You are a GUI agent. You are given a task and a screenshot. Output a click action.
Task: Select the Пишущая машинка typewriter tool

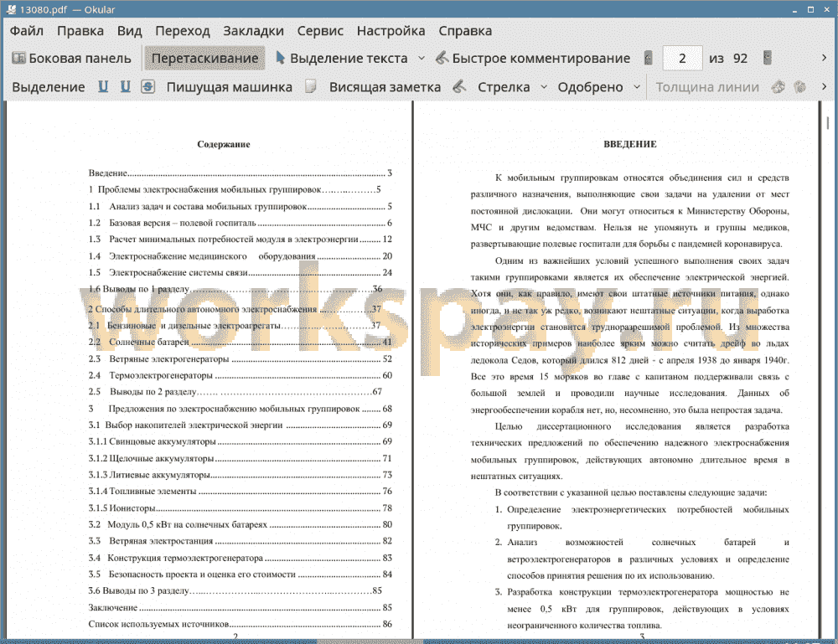point(230,87)
